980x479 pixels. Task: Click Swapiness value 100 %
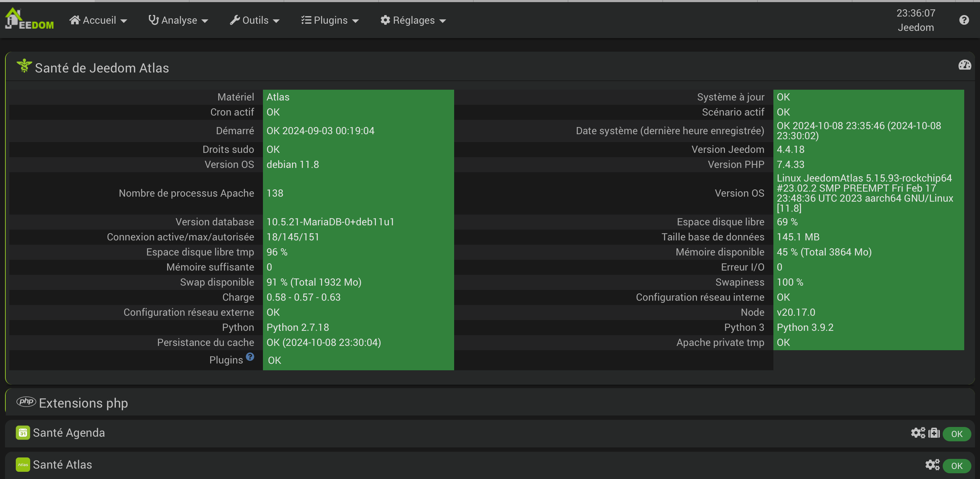[x=790, y=282]
